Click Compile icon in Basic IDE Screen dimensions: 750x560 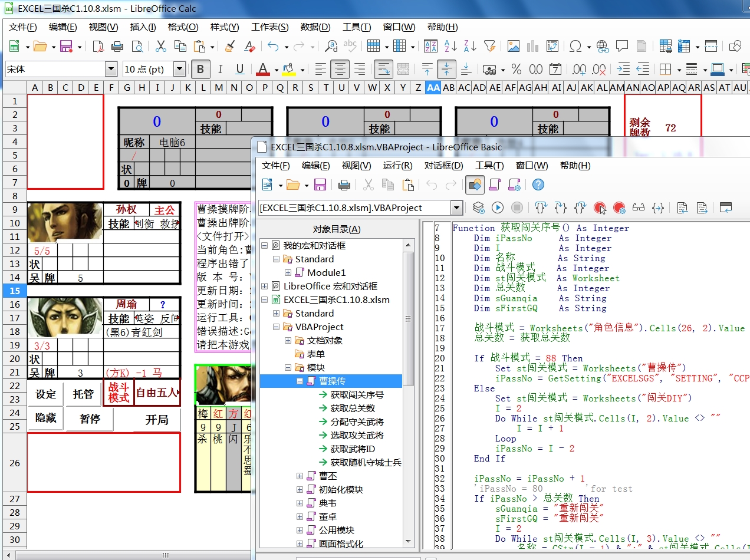coord(479,207)
